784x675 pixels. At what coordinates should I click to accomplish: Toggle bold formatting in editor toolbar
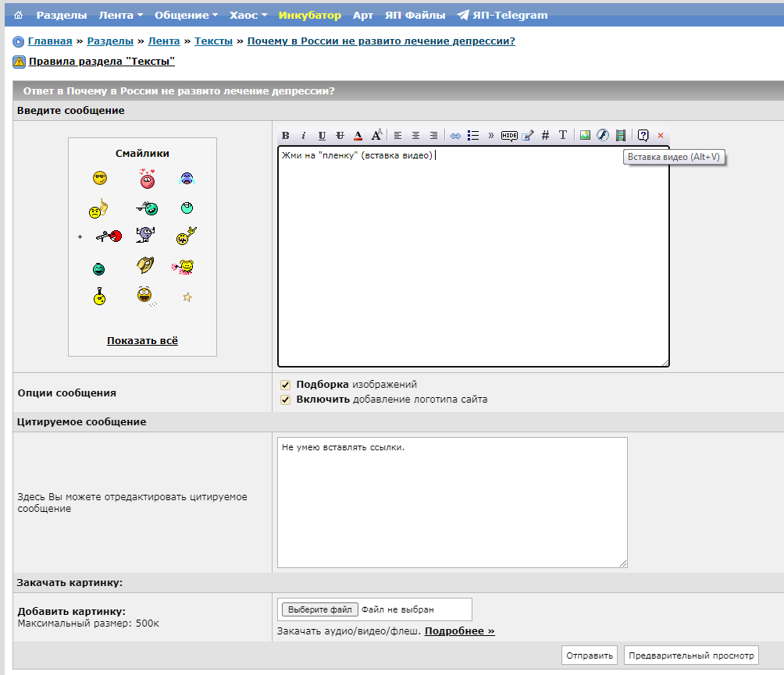pos(286,136)
